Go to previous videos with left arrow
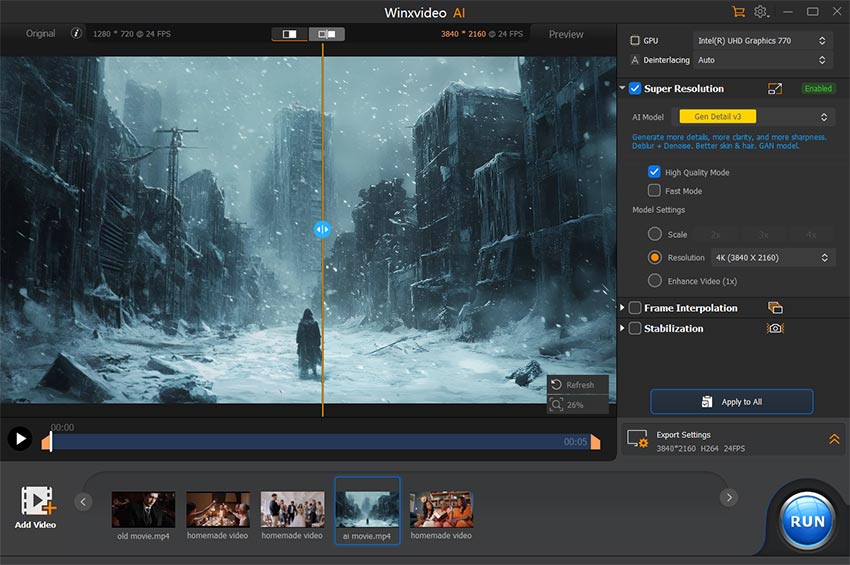850x565 pixels. click(x=83, y=502)
